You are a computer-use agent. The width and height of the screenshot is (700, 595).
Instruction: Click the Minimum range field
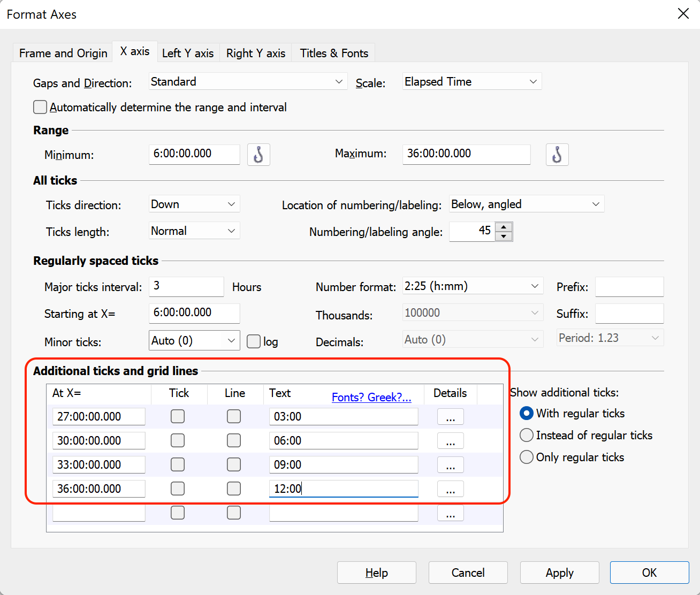pos(194,154)
